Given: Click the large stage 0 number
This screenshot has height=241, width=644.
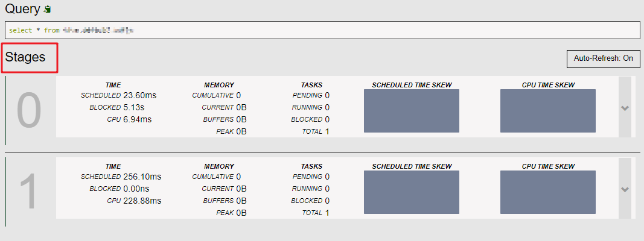Looking at the screenshot, I should point(29,111).
